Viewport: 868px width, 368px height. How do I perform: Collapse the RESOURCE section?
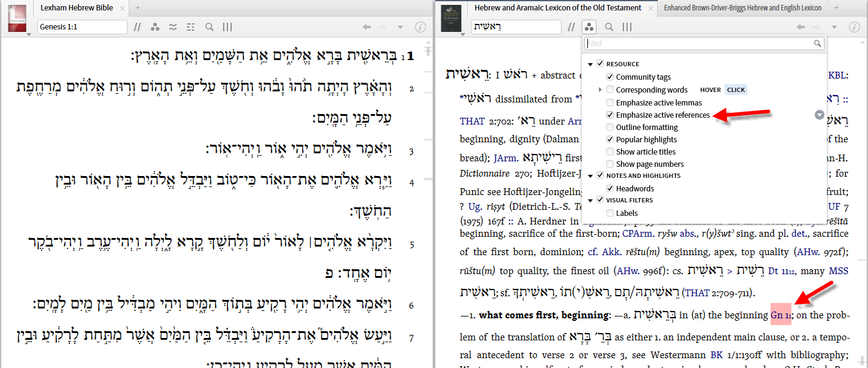pyautogui.click(x=590, y=64)
